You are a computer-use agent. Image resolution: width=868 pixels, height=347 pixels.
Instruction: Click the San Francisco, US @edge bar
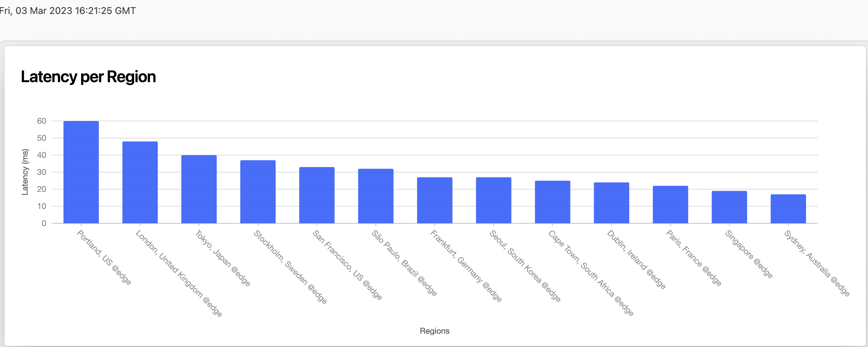[x=317, y=195]
